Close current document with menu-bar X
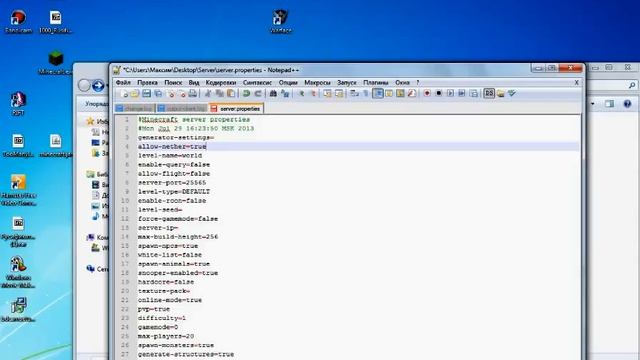The width and height of the screenshot is (640, 360). 577,82
